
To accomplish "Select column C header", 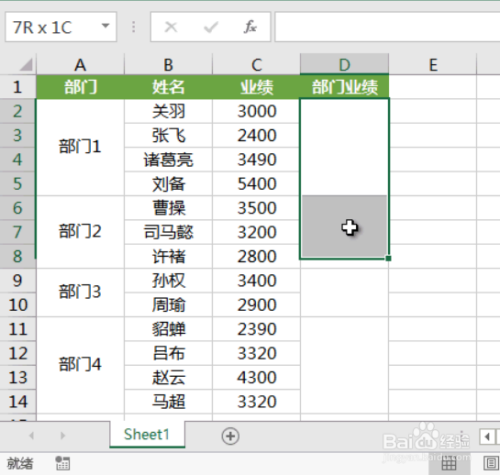I will [x=256, y=64].
